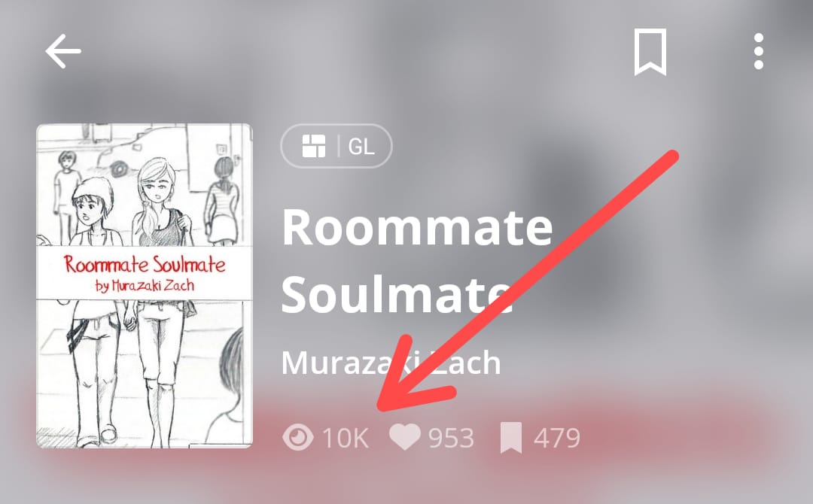Click the red title banner on cover
The image size is (813, 504).
coord(144,272)
